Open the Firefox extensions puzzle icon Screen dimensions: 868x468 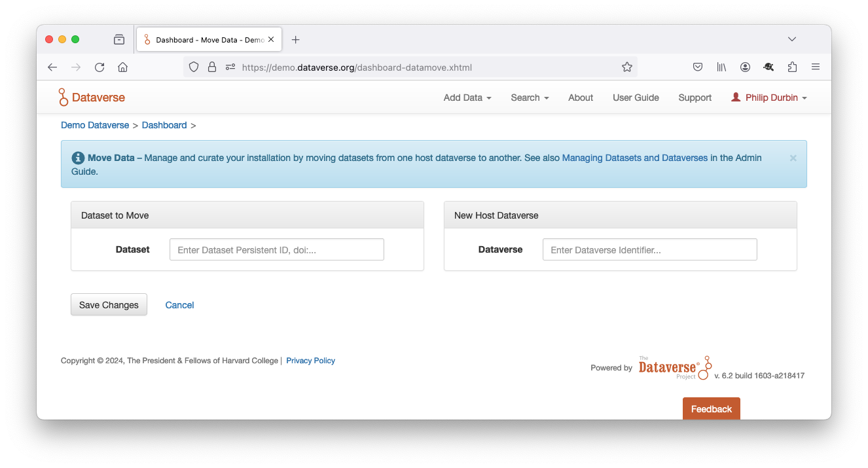click(x=792, y=67)
